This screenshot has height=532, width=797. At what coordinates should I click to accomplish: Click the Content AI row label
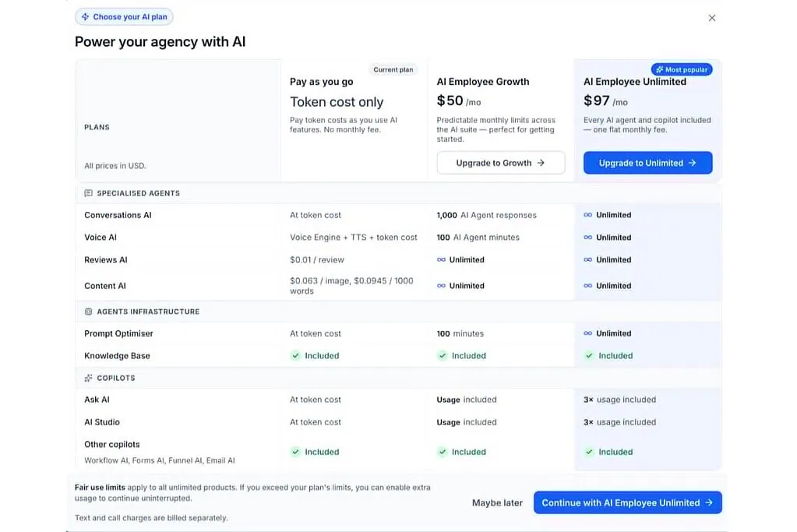point(104,286)
